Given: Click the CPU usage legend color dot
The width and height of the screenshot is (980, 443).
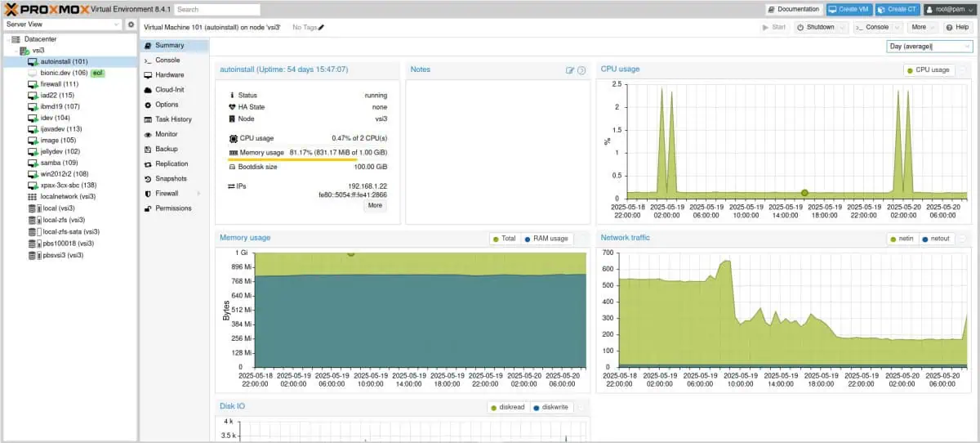Looking at the screenshot, I should 909,70.
